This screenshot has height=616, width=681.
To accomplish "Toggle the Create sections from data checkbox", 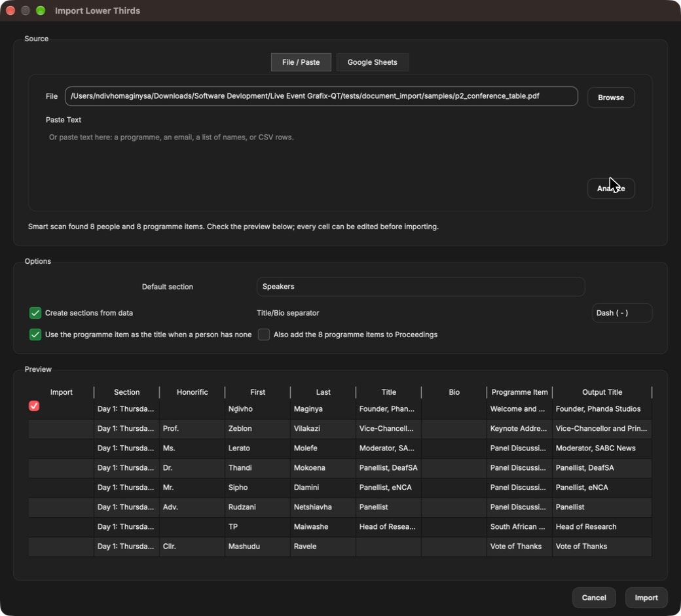I will [35, 313].
